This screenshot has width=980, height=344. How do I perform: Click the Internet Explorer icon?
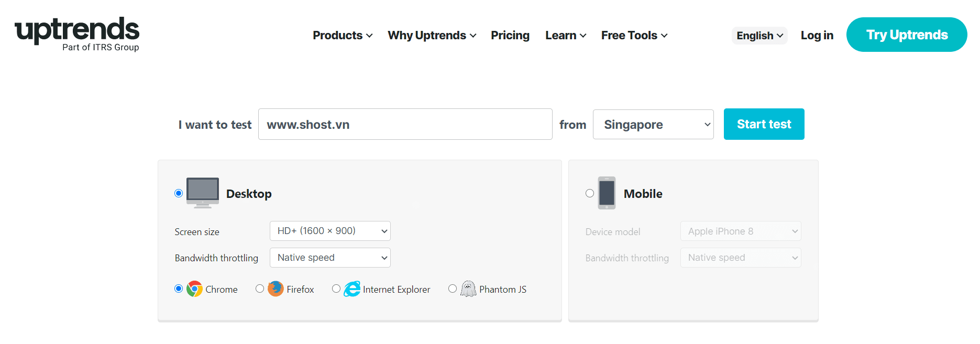click(352, 289)
